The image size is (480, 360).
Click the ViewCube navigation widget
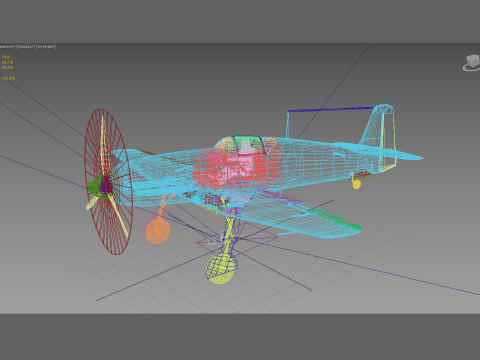tap(471, 63)
